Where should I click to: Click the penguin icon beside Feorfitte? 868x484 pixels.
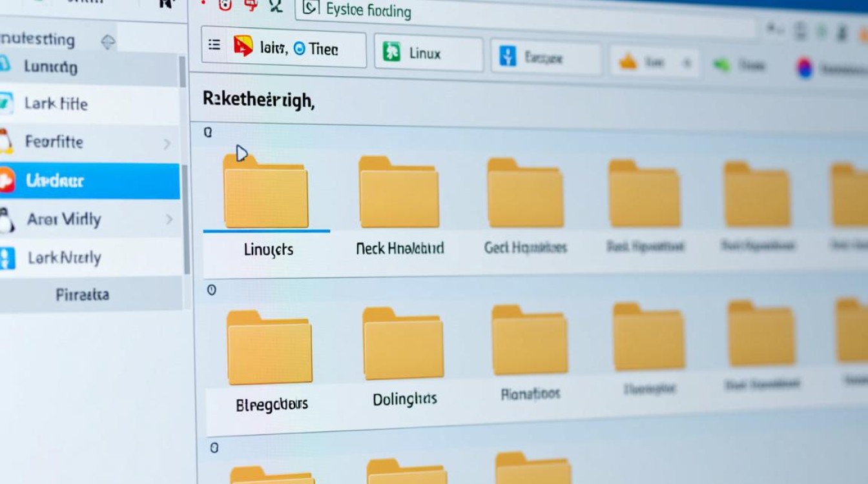[x=5, y=141]
